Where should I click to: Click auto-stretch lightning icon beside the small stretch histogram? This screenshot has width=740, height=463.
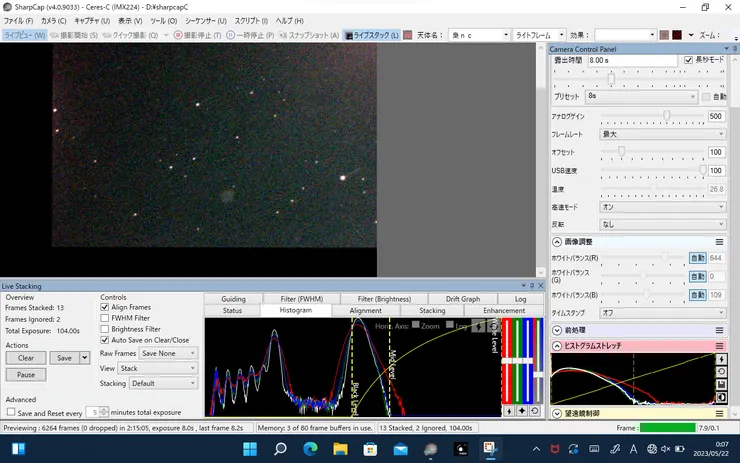[721, 359]
